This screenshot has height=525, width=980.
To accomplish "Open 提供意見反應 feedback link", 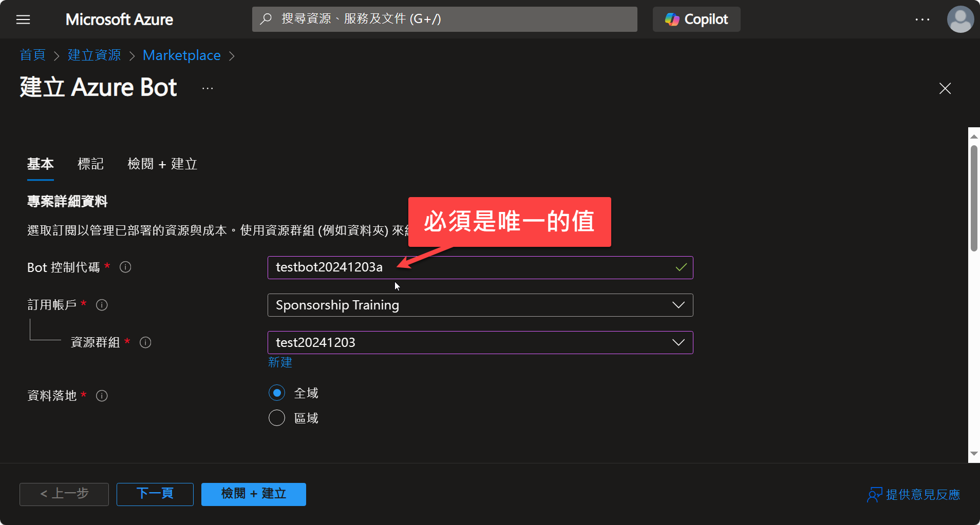I will click(914, 495).
